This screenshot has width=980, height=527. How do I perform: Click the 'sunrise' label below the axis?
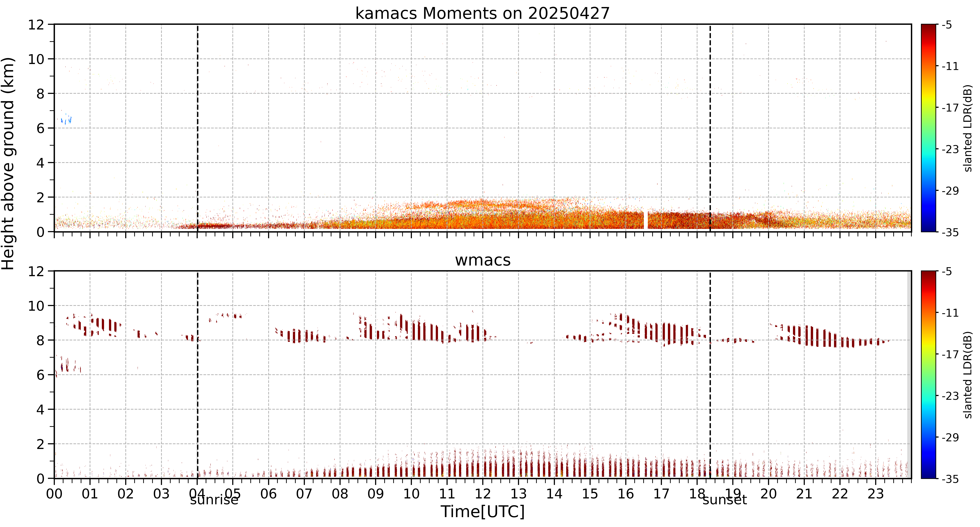click(x=214, y=500)
